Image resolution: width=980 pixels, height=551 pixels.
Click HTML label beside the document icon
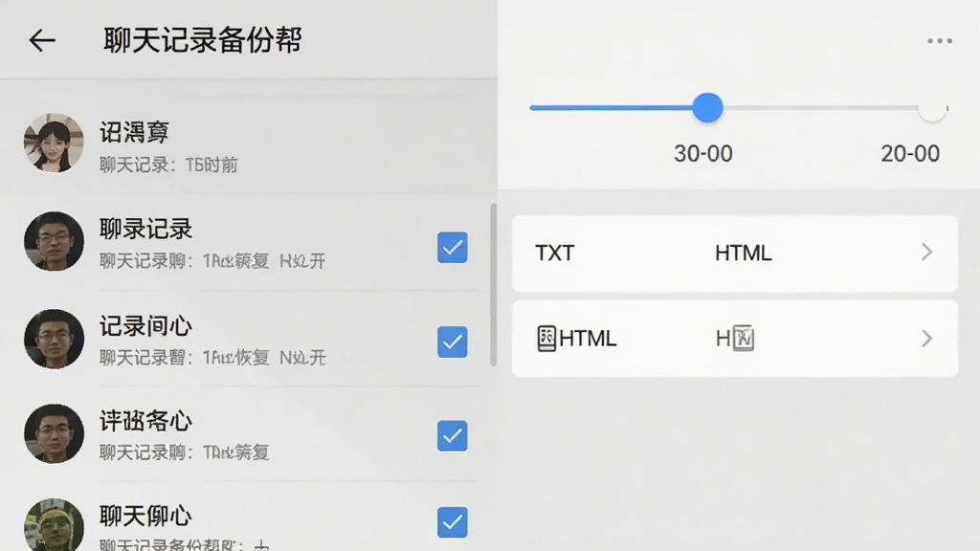(588, 339)
